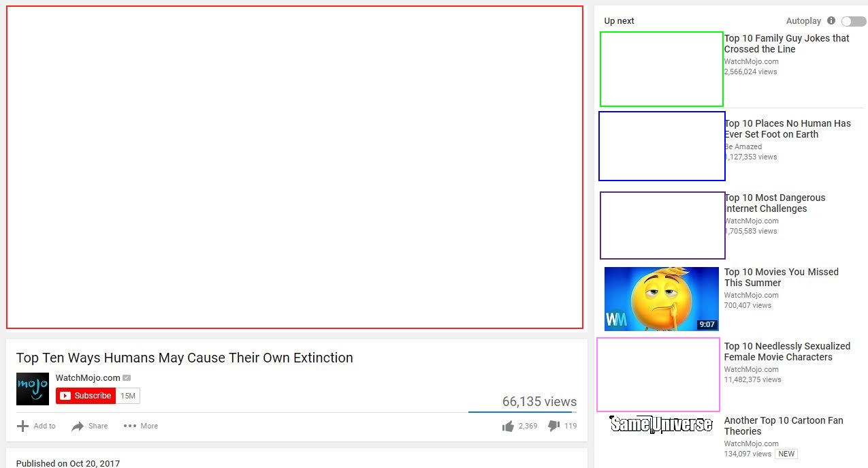The width and height of the screenshot is (868, 468).
Task: Open Top 10 Family Guy Jokes video title
Action: click(787, 44)
